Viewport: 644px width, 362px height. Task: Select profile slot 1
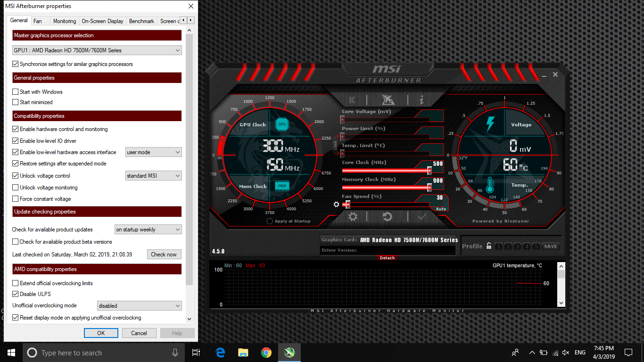pos(499,246)
